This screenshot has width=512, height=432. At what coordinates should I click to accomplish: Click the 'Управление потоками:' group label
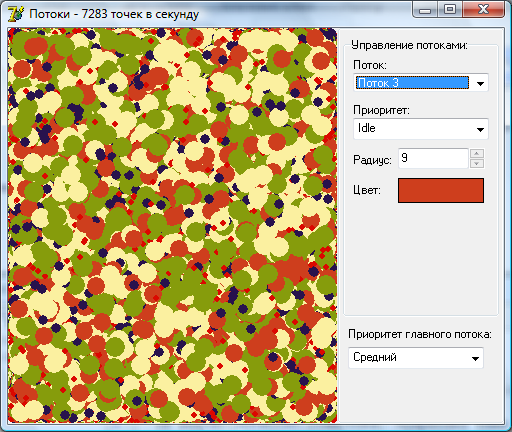(x=409, y=45)
